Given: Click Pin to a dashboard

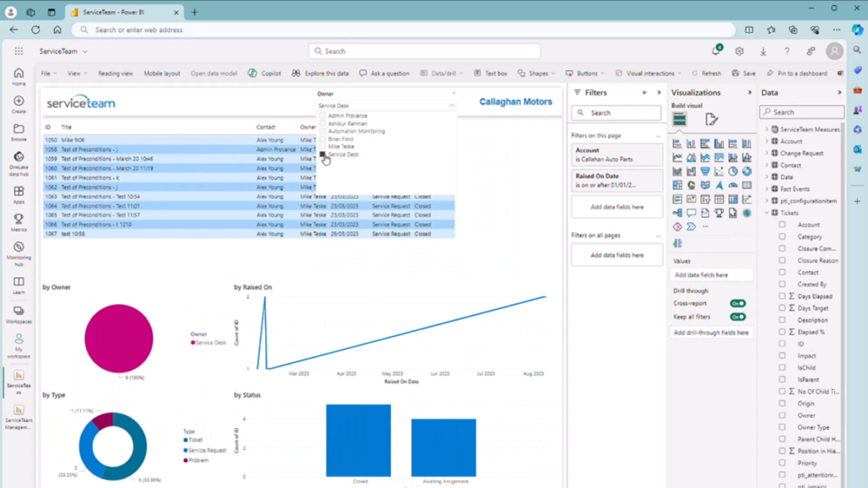Looking at the screenshot, I should point(797,73).
